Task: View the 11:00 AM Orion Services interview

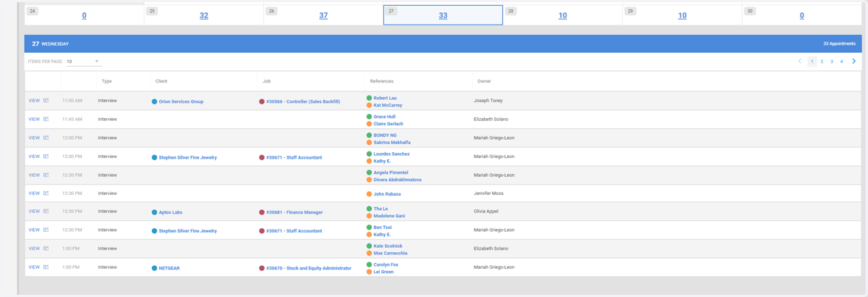Action: [34, 101]
